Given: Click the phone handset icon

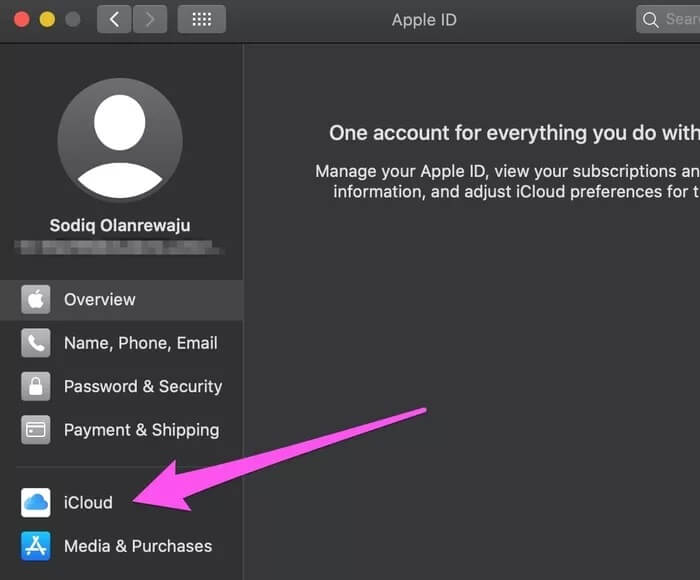Looking at the screenshot, I should tap(36, 343).
